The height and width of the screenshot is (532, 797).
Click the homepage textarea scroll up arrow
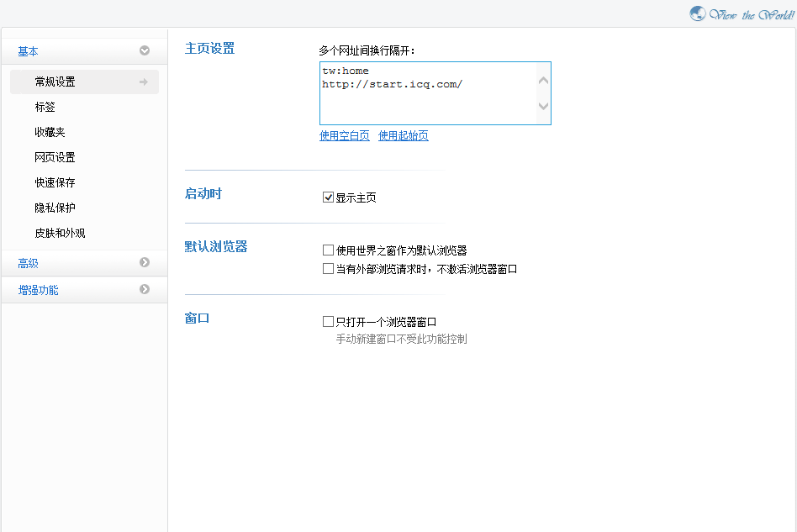coord(543,81)
